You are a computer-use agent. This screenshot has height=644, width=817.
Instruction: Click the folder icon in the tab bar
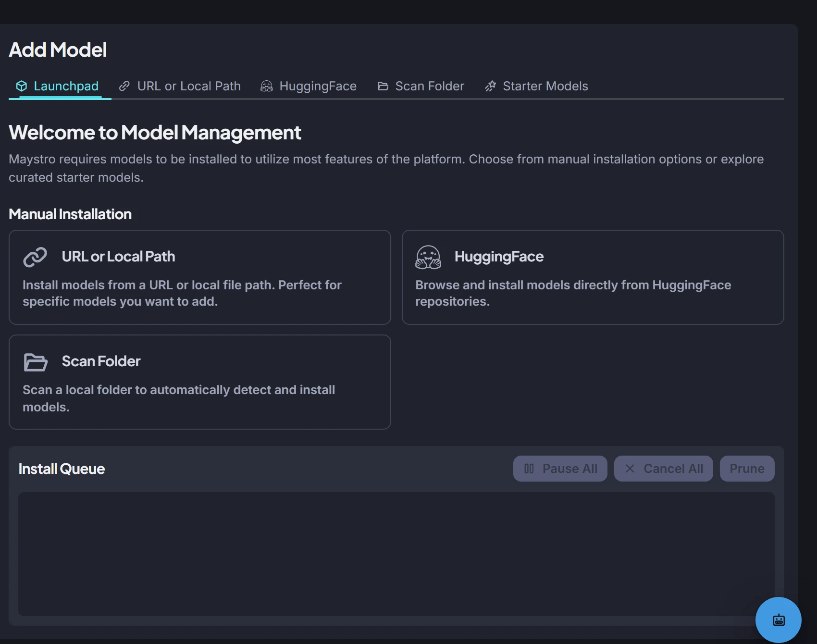click(x=383, y=86)
